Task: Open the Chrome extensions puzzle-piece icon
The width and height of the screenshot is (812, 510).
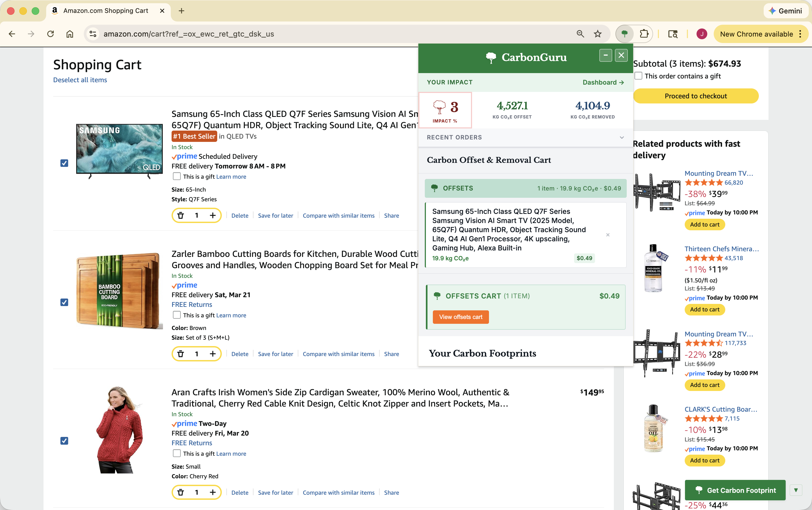Action: pyautogui.click(x=644, y=34)
